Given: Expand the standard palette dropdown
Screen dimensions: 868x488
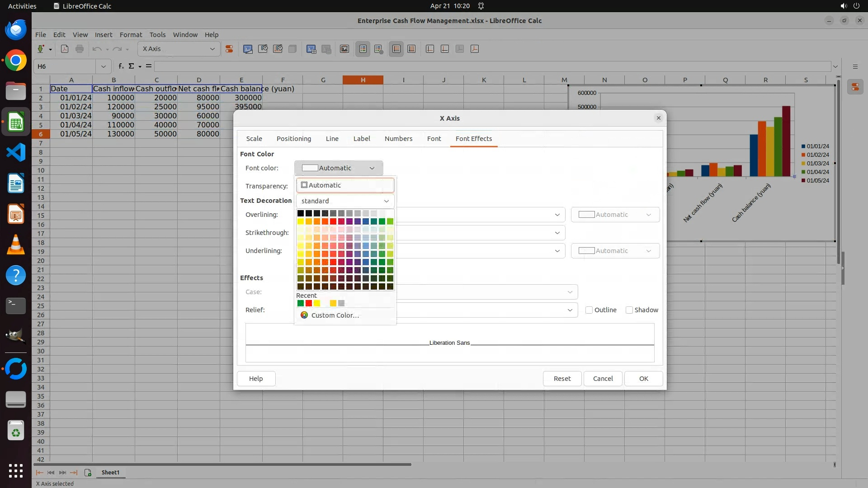Looking at the screenshot, I should [345, 201].
